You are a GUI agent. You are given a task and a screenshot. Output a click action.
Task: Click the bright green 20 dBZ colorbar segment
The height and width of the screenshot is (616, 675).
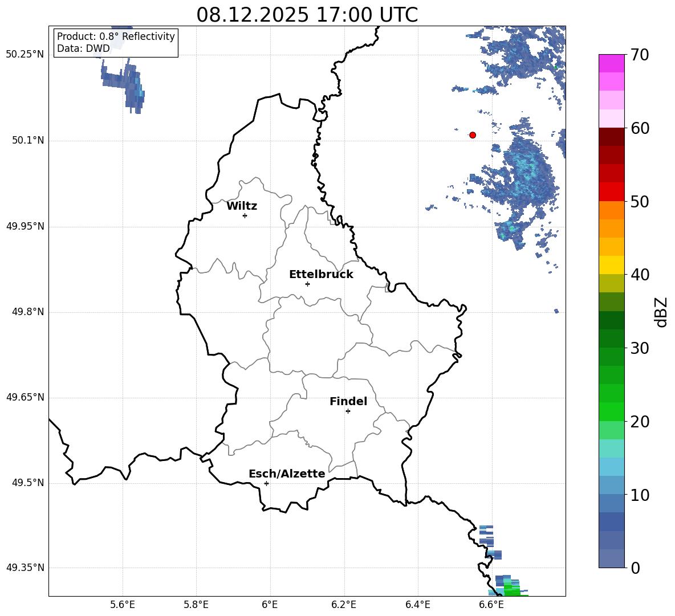click(611, 411)
